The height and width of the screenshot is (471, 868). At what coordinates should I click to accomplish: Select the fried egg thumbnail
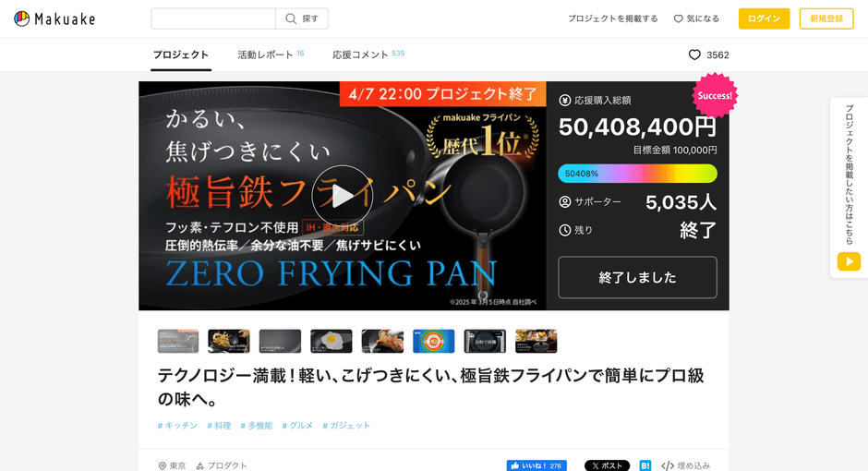click(x=331, y=341)
